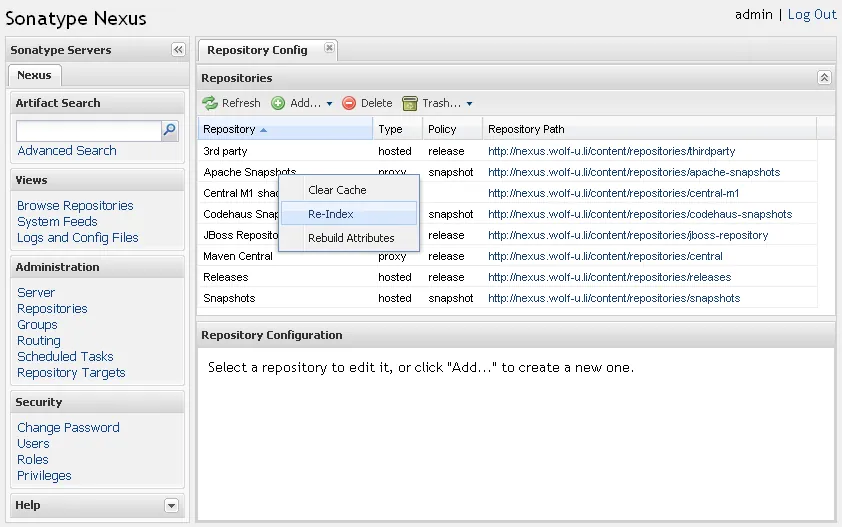Click the Refresh repositories button
Image resolution: width=842 pixels, height=527 pixels.
pos(231,103)
